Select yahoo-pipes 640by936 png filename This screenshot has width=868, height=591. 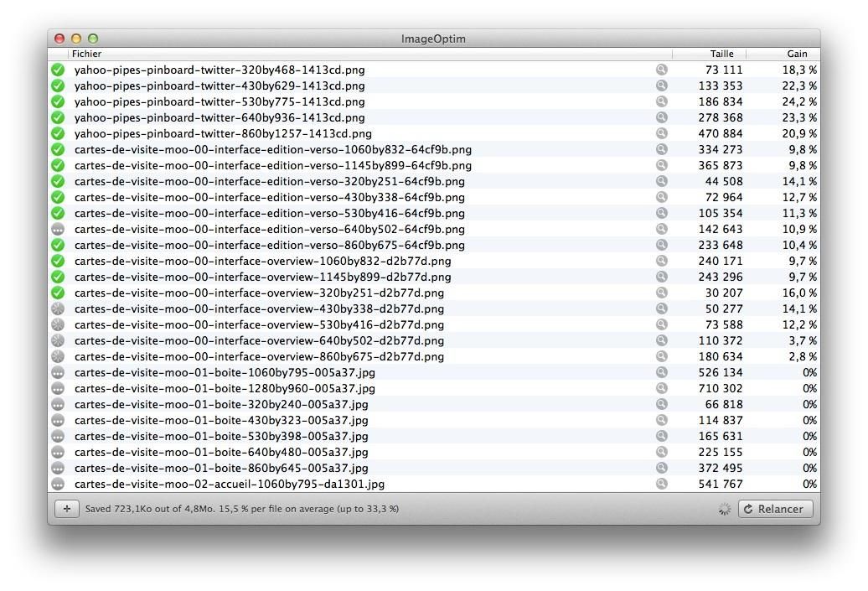220,117
